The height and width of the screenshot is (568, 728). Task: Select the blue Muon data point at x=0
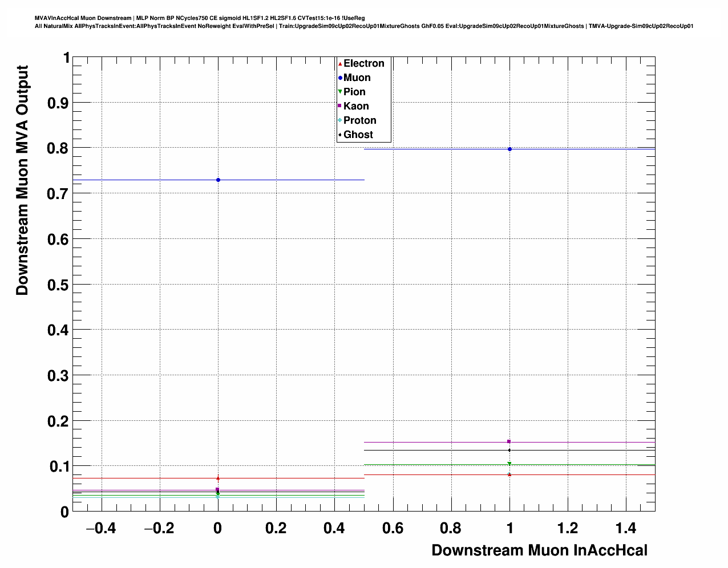click(x=218, y=180)
